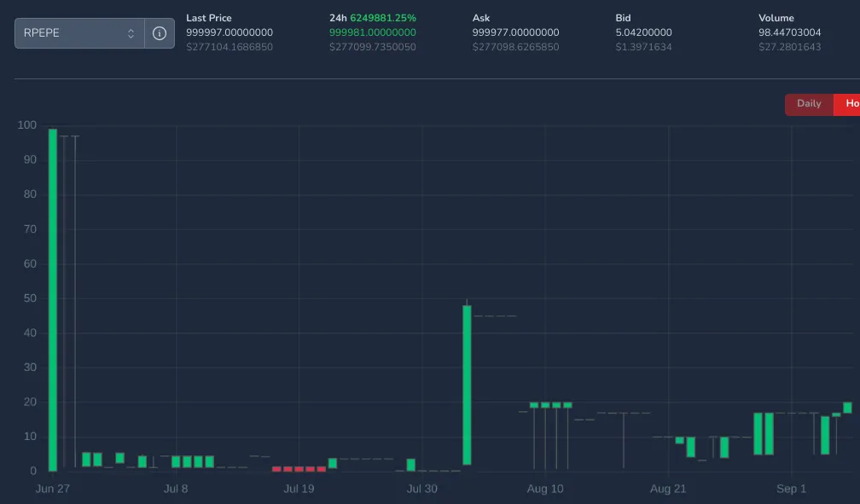Click the Volume USD value $27.2801643

[790, 47]
